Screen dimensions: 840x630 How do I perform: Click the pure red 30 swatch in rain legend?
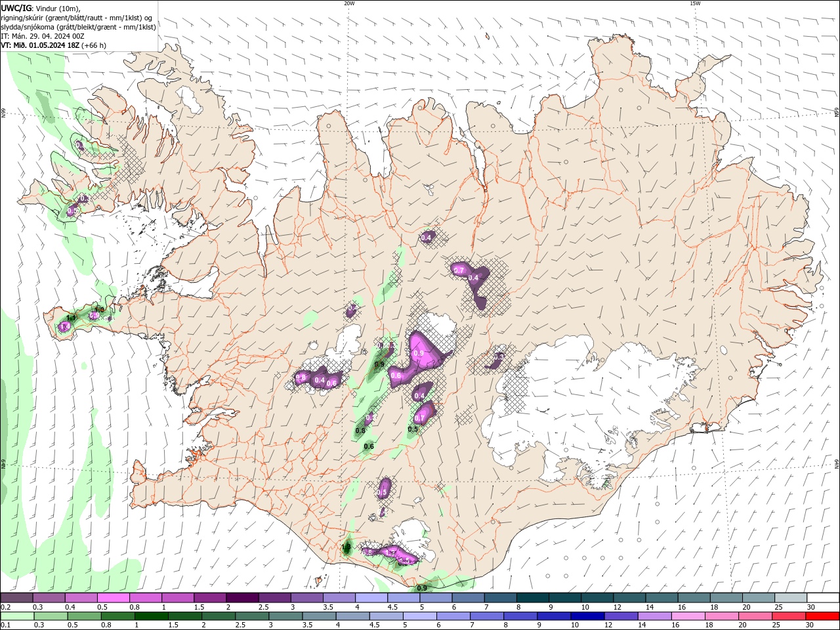[822, 616]
